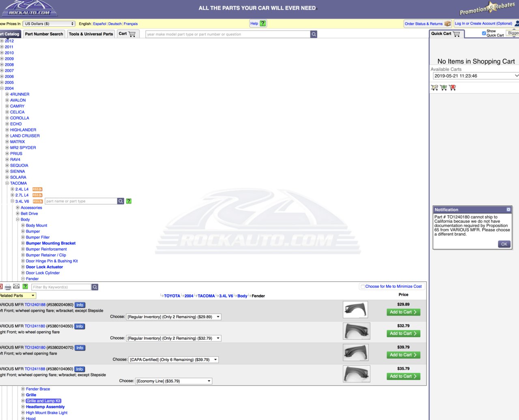This screenshot has height=420, width=519.
Task: Open RSS feed for 2.7L L4
Action: 37,195
